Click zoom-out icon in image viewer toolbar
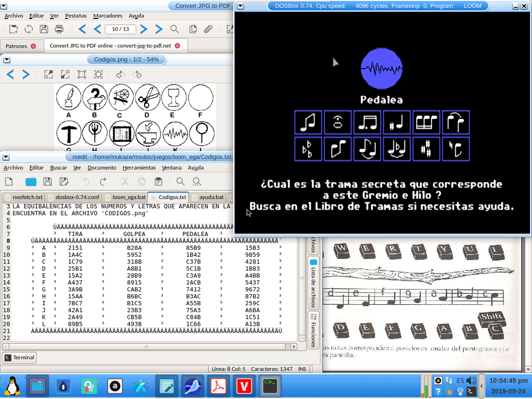The image size is (532, 399). (x=65, y=74)
